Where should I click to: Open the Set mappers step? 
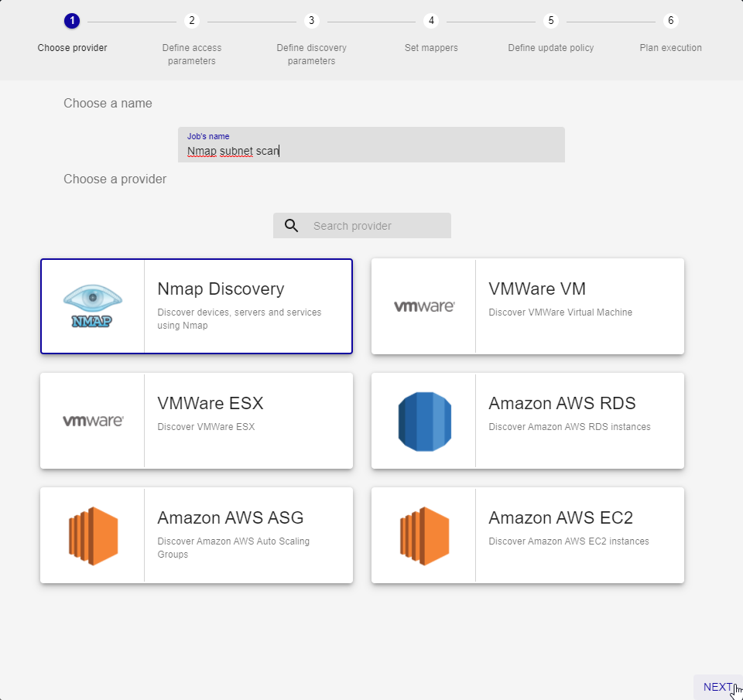tap(431, 48)
